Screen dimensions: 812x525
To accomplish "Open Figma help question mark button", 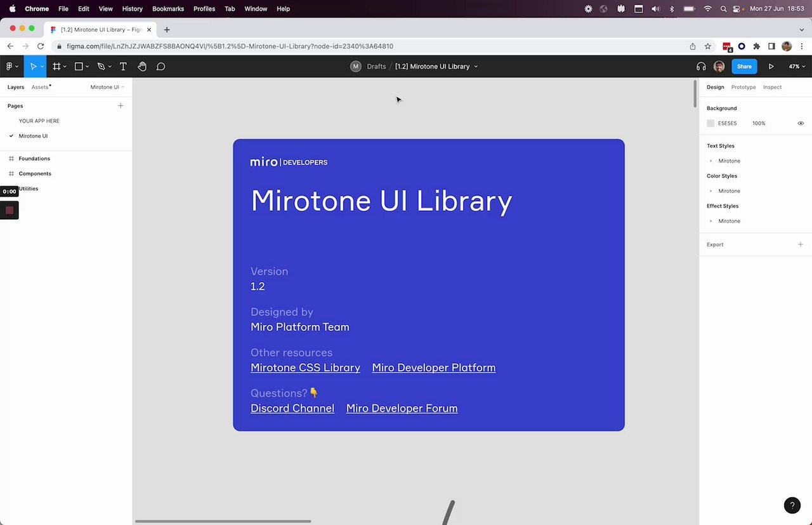I will pos(792,505).
